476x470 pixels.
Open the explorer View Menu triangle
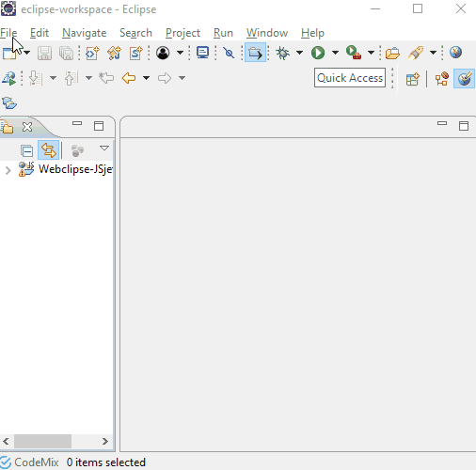pyautogui.click(x=104, y=148)
